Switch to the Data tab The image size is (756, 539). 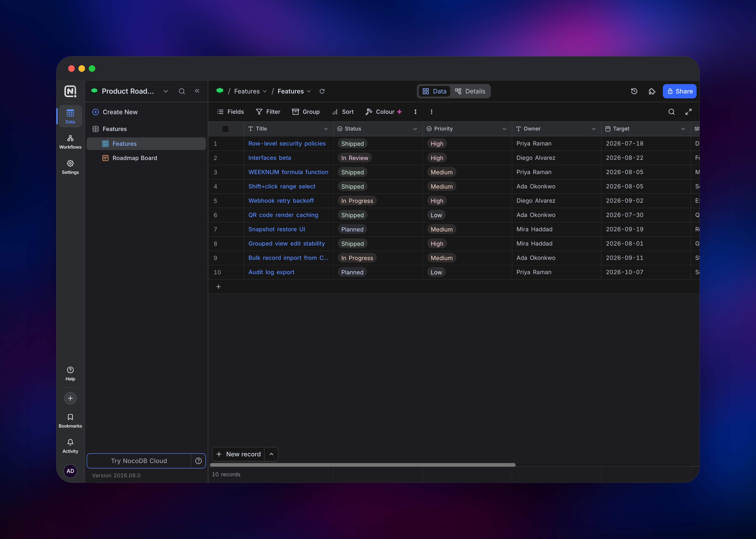pos(434,91)
